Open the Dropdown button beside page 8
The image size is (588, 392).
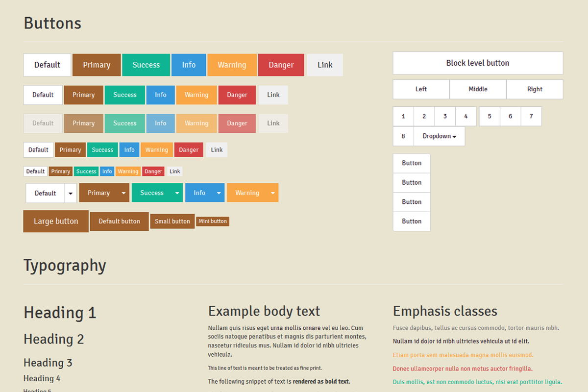click(440, 136)
